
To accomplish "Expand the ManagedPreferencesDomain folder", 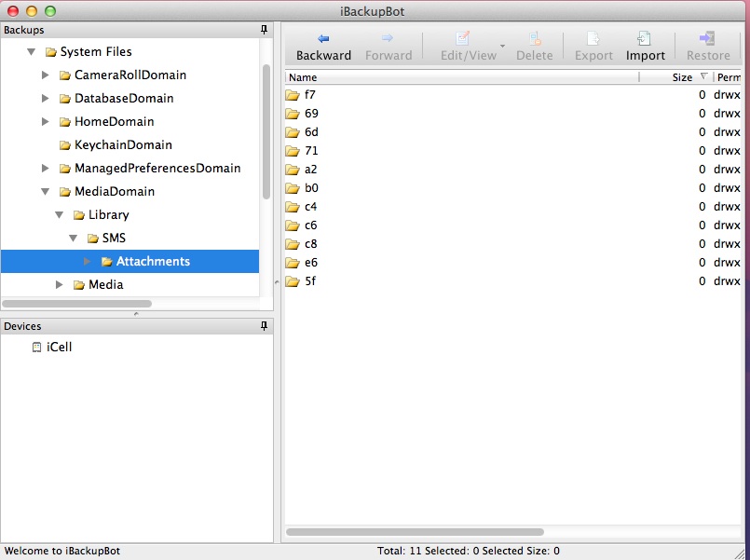I will [x=45, y=169].
